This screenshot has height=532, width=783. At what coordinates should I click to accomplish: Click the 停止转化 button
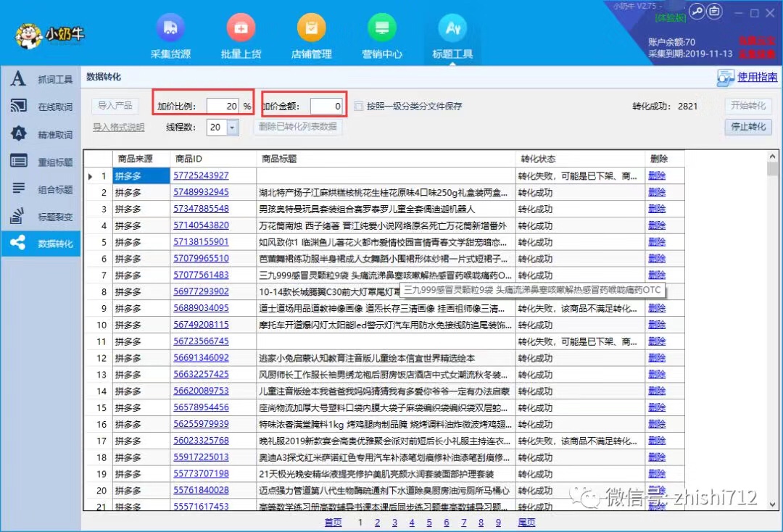[x=748, y=127]
